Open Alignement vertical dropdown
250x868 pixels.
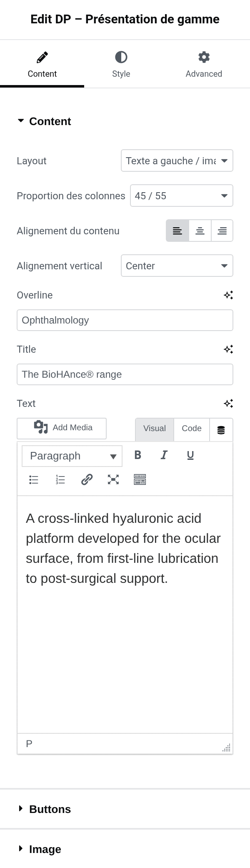point(177,266)
